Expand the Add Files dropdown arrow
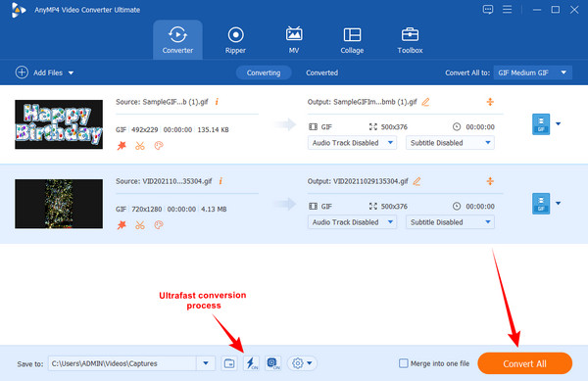The image size is (588, 381). (71, 73)
